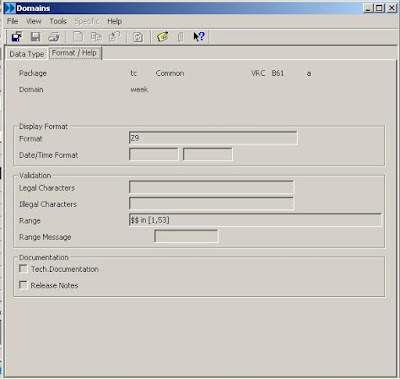
Task: Click the Illegal Characters input field
Action: click(211, 203)
